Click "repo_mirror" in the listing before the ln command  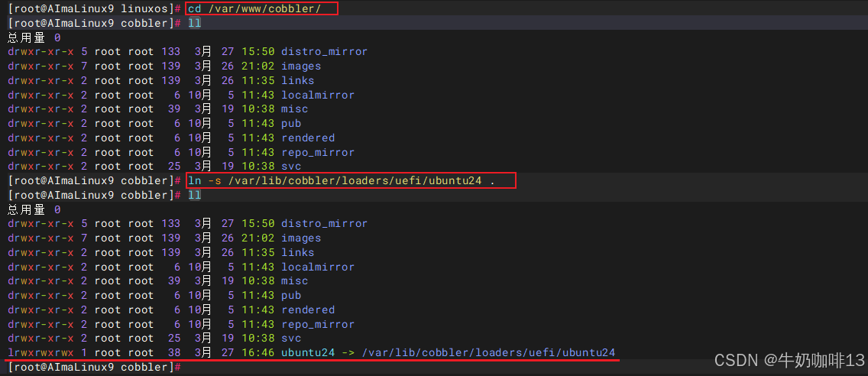(x=318, y=152)
